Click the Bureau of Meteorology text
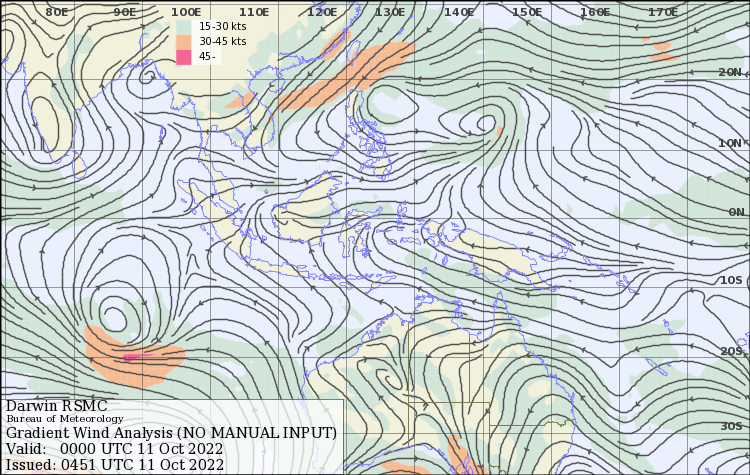The height and width of the screenshot is (475, 750). click(x=65, y=419)
